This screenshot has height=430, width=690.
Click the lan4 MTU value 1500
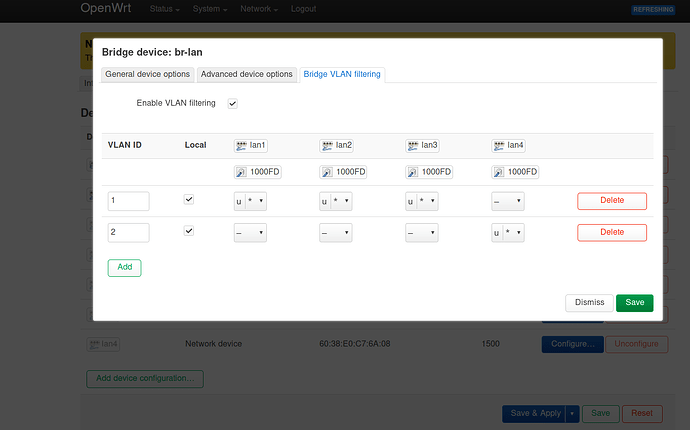491,344
